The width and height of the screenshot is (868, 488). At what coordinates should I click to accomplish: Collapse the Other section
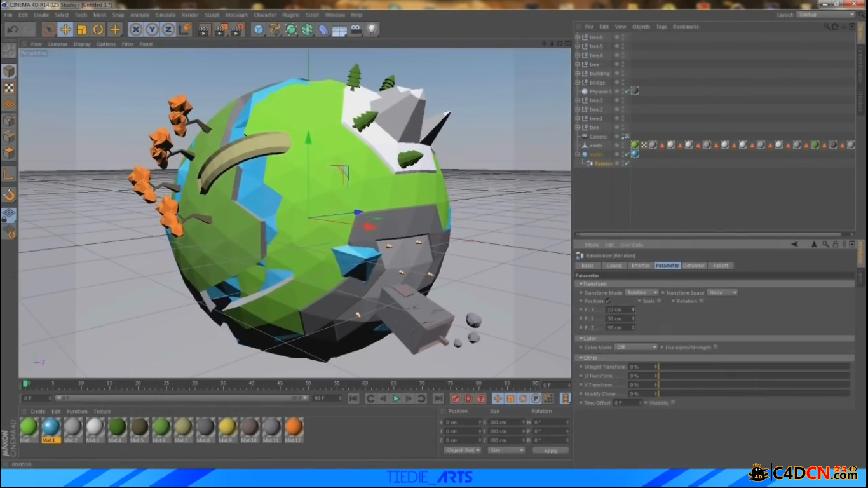(x=581, y=358)
